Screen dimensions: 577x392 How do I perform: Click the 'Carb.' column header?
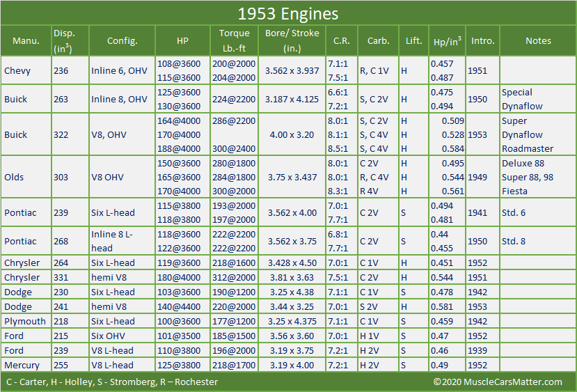click(379, 41)
